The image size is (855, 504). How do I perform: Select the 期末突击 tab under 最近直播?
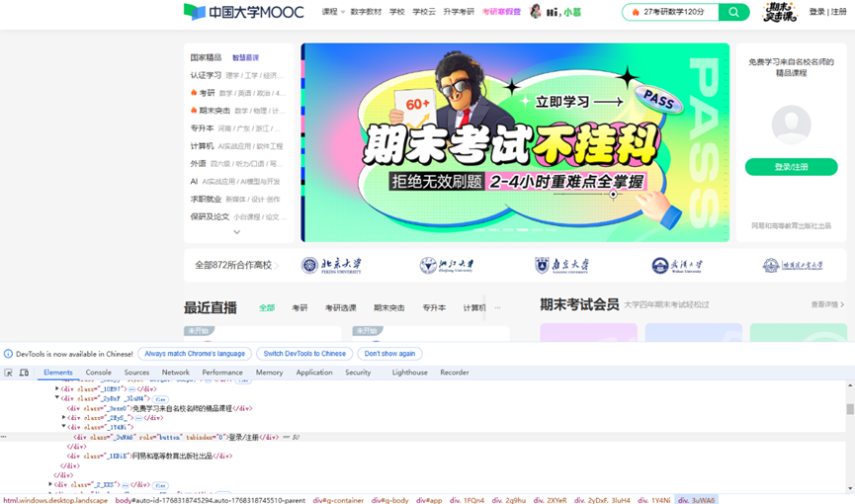tap(389, 307)
